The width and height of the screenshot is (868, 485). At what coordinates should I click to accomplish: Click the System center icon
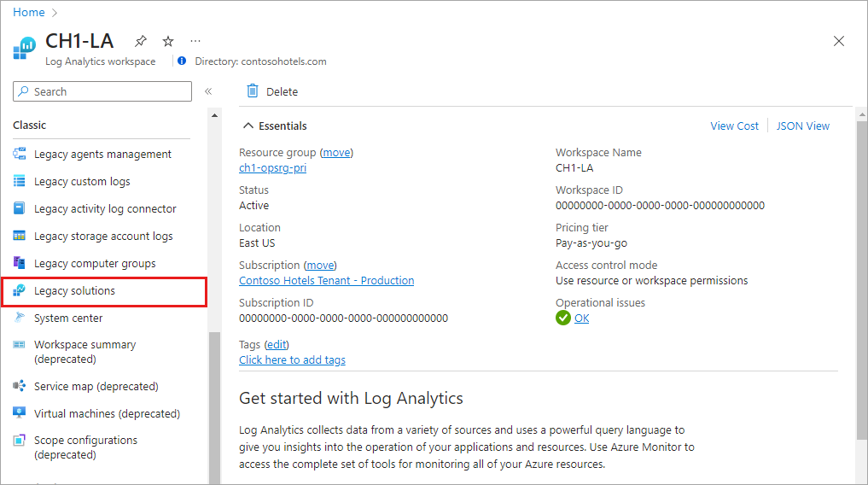(20, 318)
